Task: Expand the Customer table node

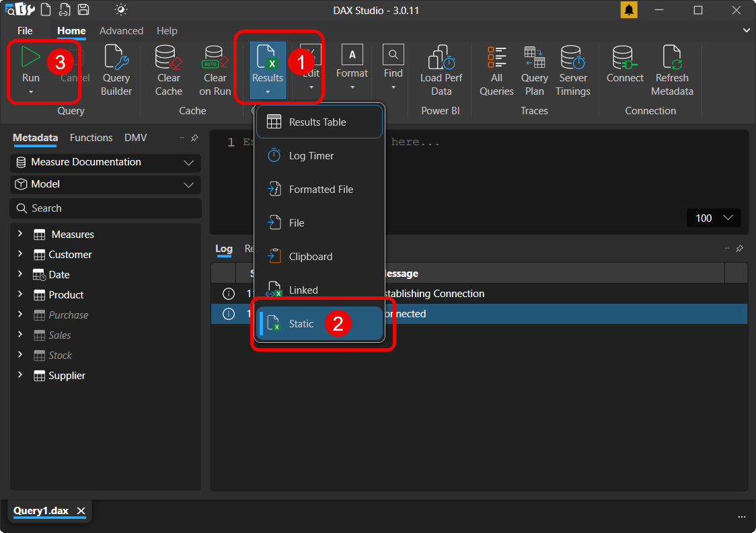Action: coord(20,254)
